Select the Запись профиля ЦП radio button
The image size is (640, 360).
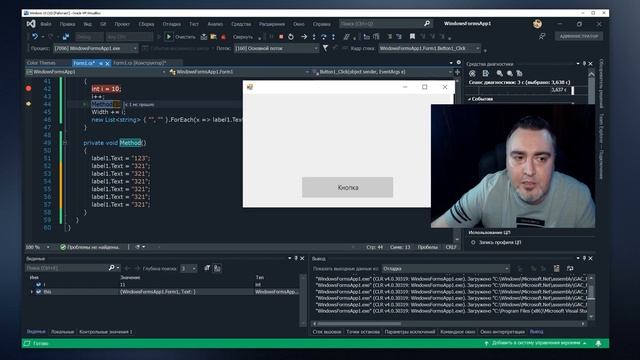coord(473,242)
